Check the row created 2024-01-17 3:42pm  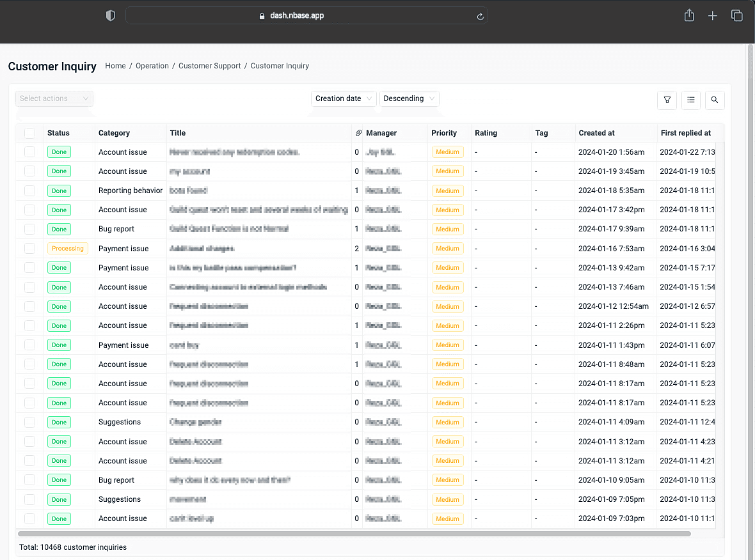pos(30,210)
